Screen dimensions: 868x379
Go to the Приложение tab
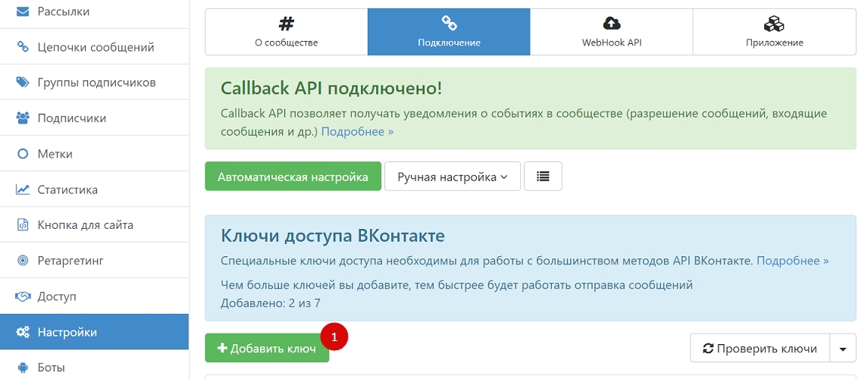pos(774,32)
